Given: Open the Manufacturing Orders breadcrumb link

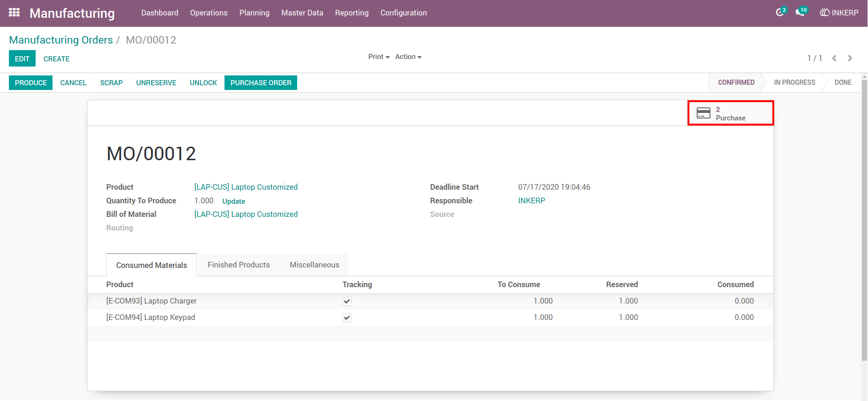Looking at the screenshot, I should pos(61,40).
